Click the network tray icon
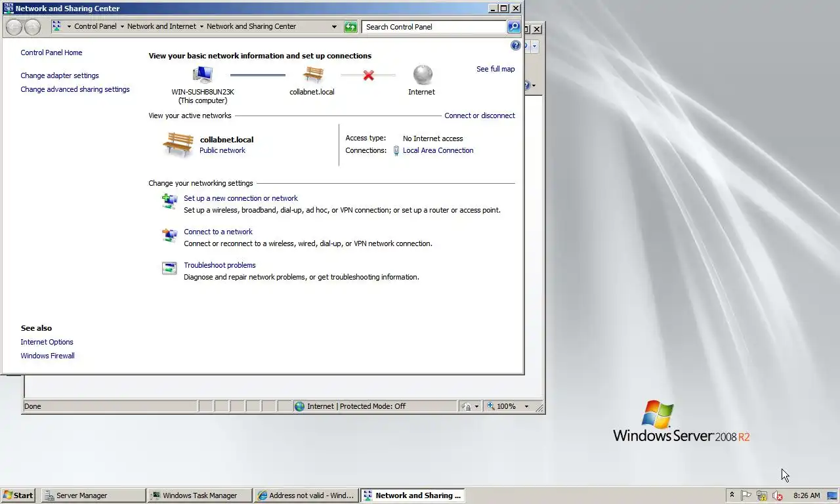This screenshot has height=504, width=840. 762,495
